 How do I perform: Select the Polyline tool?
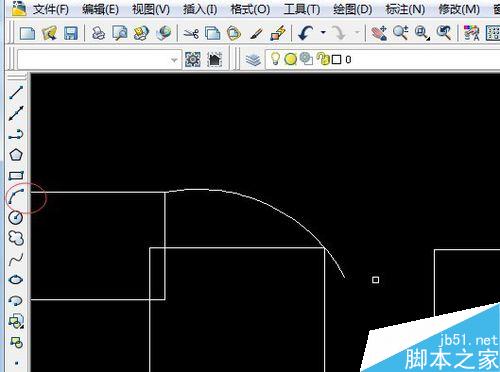coord(16,134)
